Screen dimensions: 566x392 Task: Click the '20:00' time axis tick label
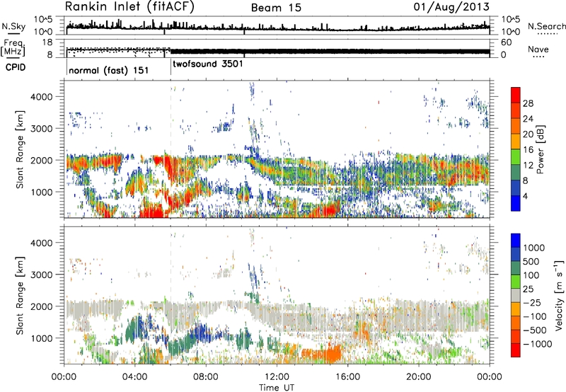pyautogui.click(x=419, y=377)
